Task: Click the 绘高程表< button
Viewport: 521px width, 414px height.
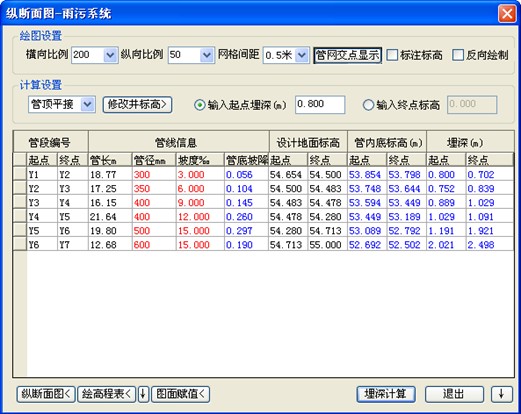Action: pos(107,394)
